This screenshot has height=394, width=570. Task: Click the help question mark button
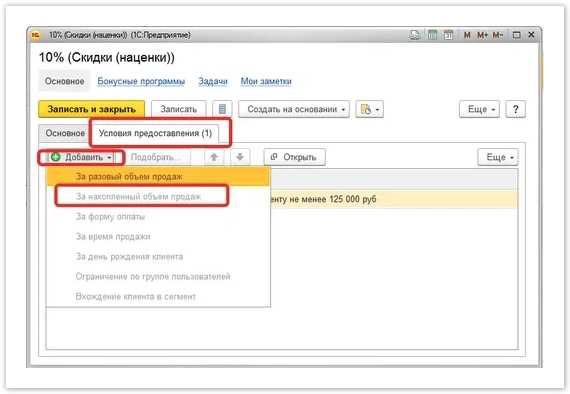[515, 109]
